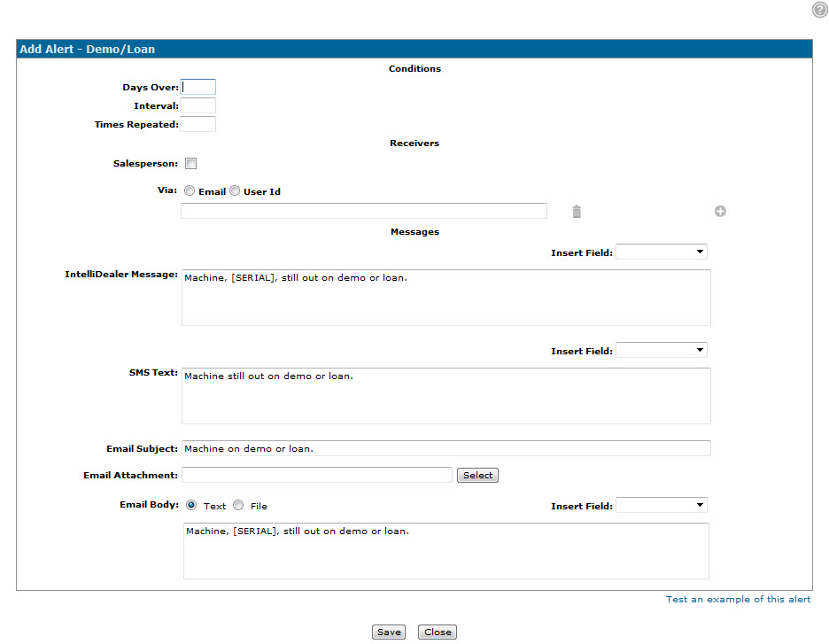This screenshot has height=644, width=829.
Task: Choose Text radio for Email Body
Action: pyautogui.click(x=191, y=505)
